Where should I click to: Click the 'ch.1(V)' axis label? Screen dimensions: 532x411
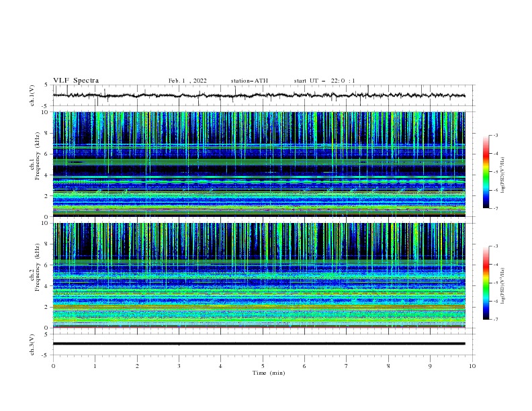coord(32,95)
